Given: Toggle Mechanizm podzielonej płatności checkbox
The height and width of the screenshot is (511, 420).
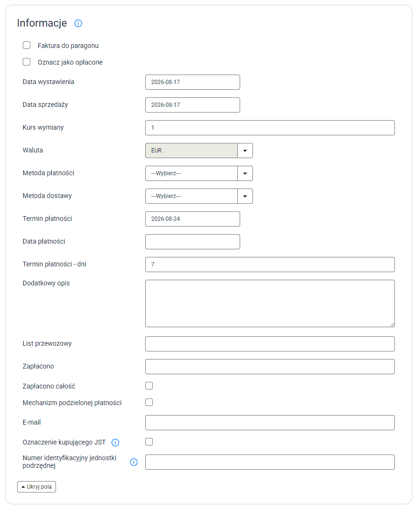Looking at the screenshot, I should click(x=149, y=402).
